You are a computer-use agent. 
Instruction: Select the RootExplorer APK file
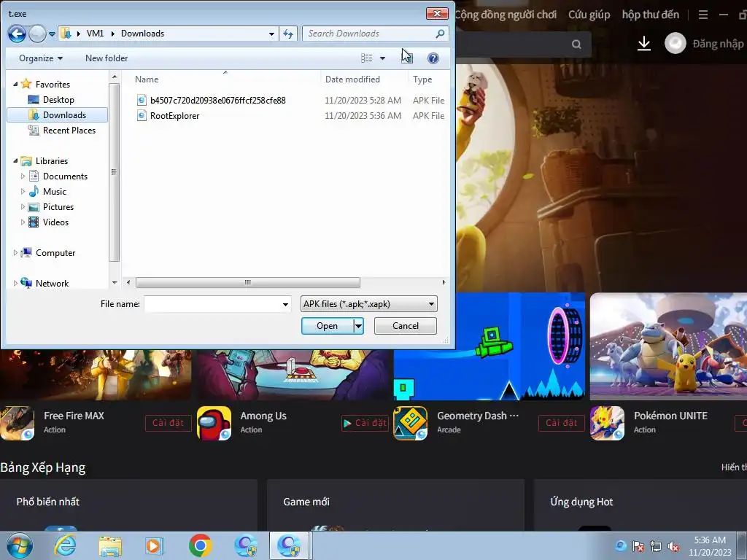click(174, 115)
